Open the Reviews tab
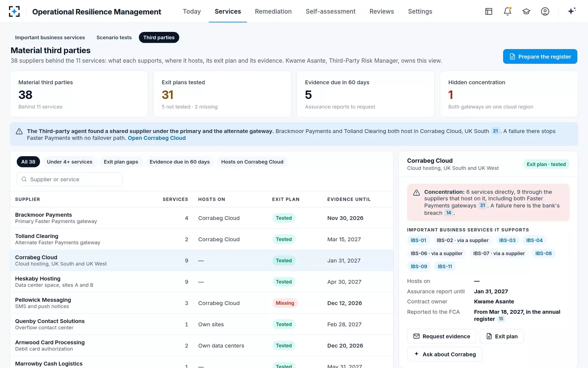Screen dimensions: 588x368 pos(382,11)
